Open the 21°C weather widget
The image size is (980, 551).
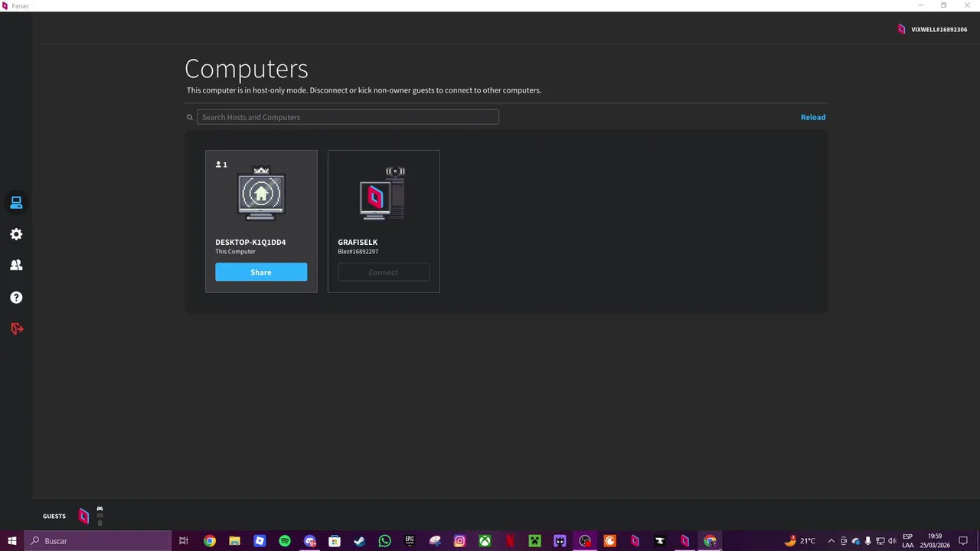(x=799, y=541)
